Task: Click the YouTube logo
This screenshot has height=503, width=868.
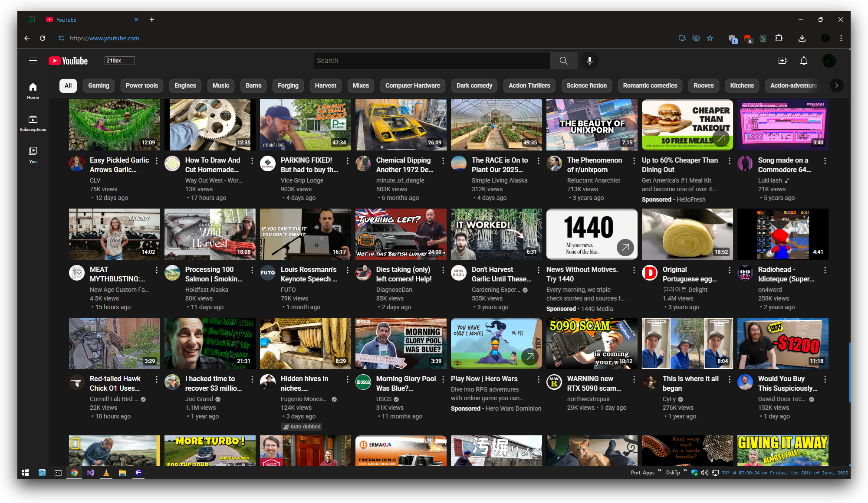Action: 68,61
